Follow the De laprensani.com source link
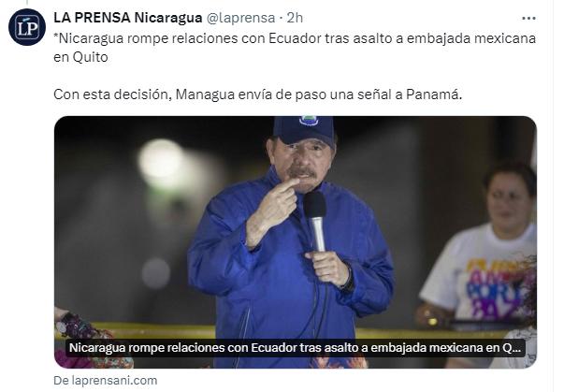The height and width of the screenshot is (392, 564). (x=106, y=381)
